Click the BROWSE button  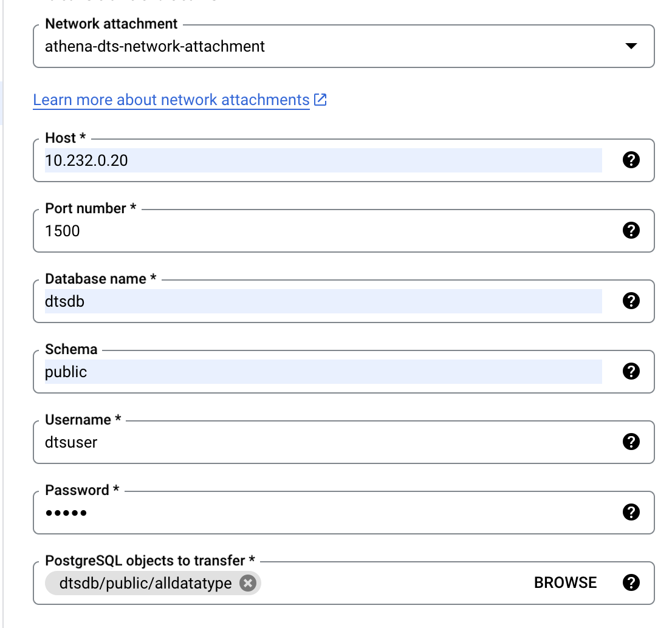pos(564,582)
